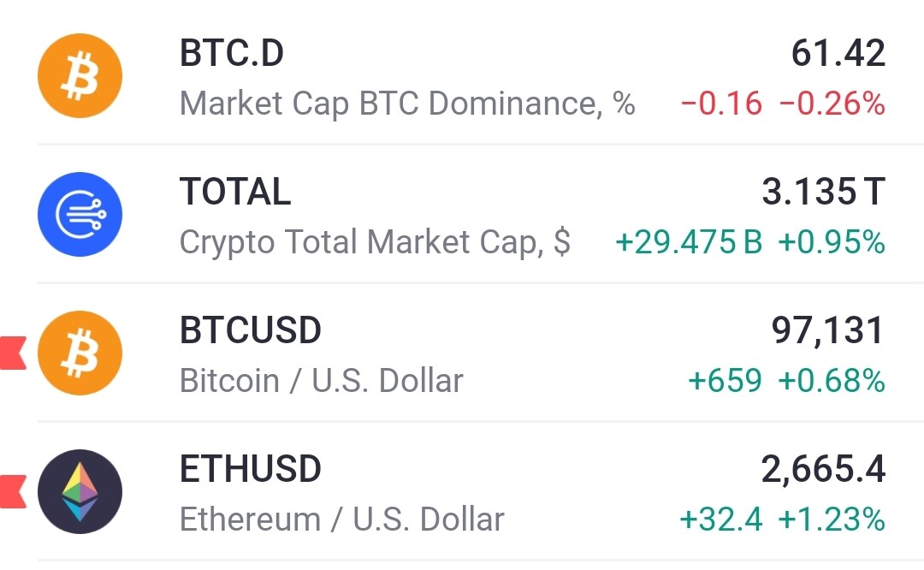Click the red −0.26% change value
The height and width of the screenshot is (570, 924).
[x=832, y=104]
